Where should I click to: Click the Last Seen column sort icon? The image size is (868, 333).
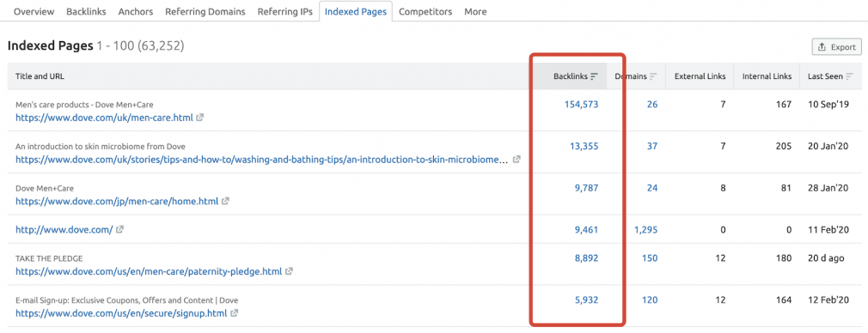[849, 76]
